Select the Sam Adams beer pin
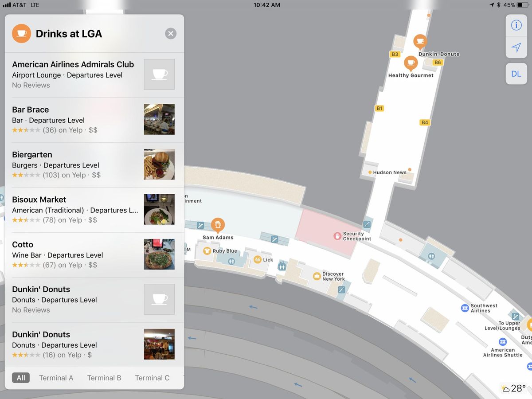This screenshot has height=399, width=532. point(217,226)
